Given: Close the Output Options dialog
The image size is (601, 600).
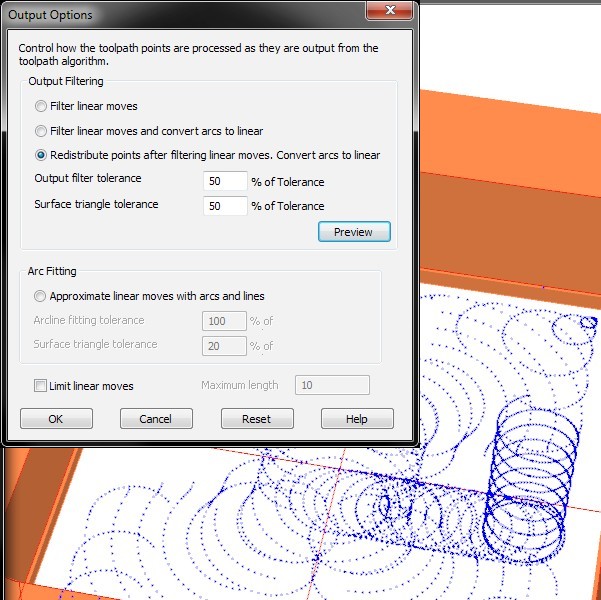Looking at the screenshot, I should point(389,10).
